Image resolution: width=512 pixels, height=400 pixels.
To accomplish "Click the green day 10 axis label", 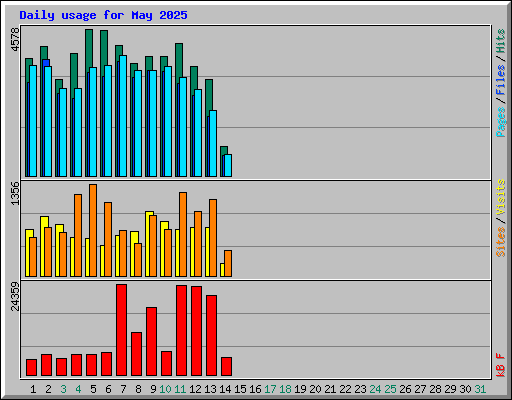I will pos(165,389).
